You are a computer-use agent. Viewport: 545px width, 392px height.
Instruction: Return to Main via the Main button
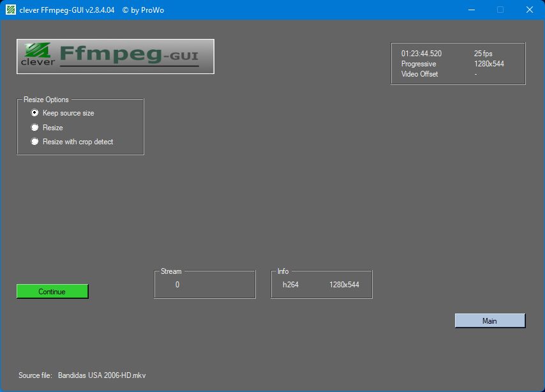490,320
